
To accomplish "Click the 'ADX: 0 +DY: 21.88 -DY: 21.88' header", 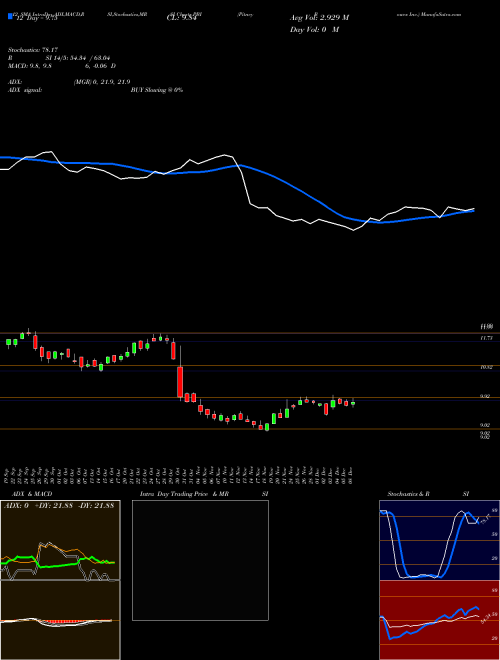I will [59, 506].
